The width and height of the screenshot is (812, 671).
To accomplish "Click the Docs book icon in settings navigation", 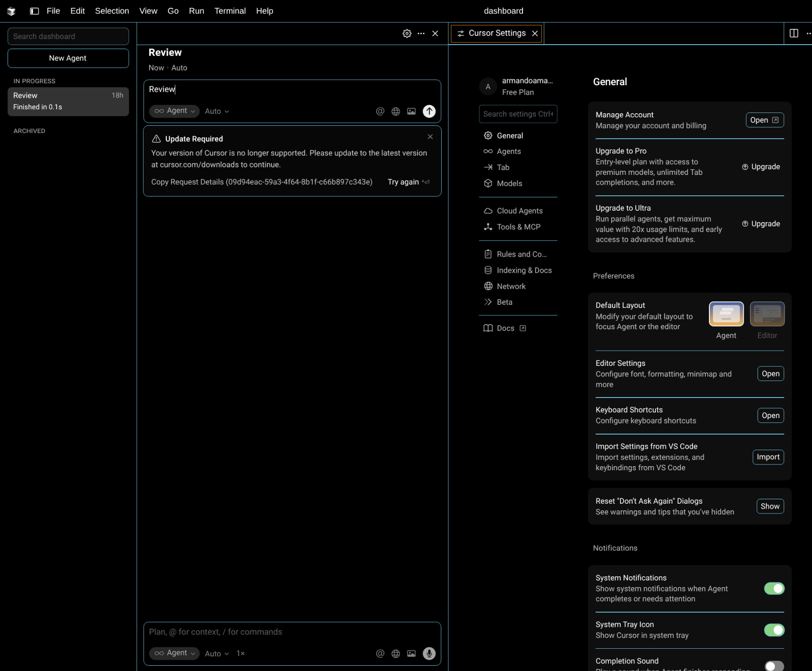I will point(488,328).
